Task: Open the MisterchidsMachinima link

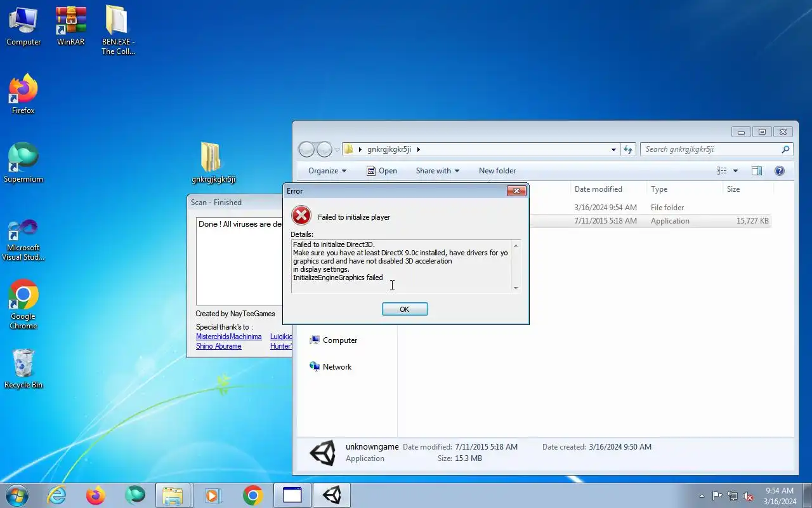Action: coord(228,337)
